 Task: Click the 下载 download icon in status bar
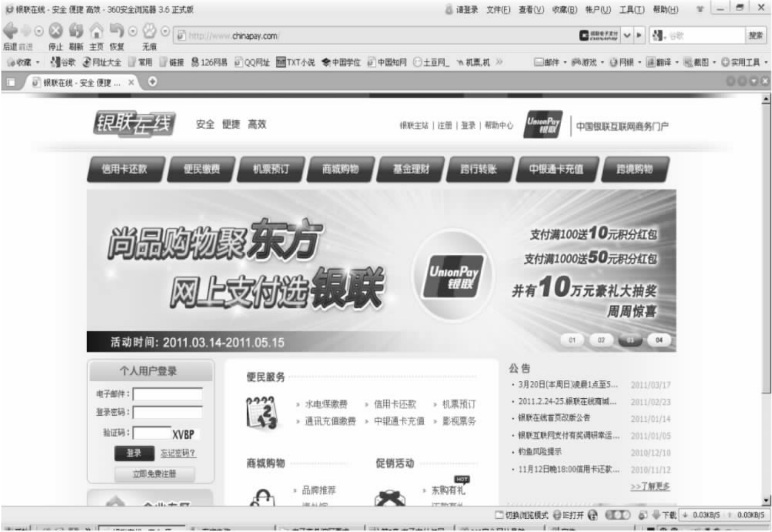656,515
